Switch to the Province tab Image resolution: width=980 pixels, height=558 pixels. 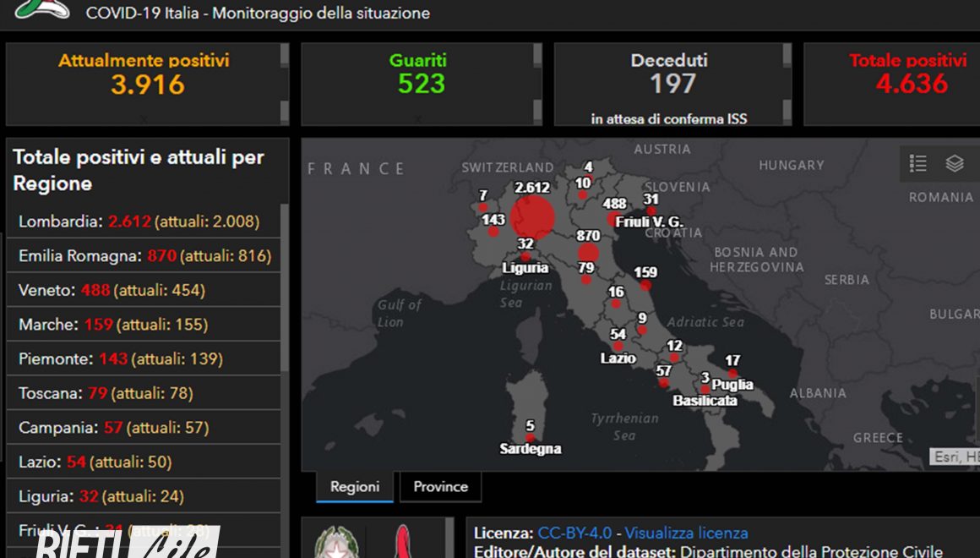pos(440,487)
